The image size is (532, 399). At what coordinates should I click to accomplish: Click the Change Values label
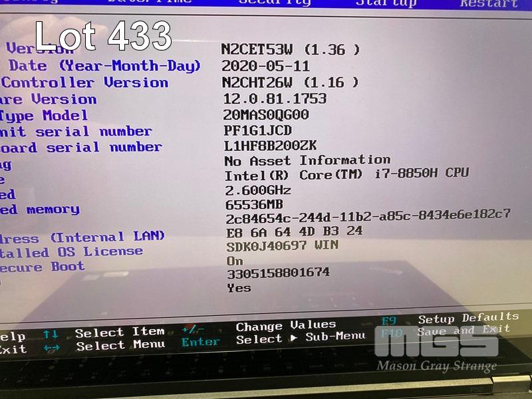(286, 325)
